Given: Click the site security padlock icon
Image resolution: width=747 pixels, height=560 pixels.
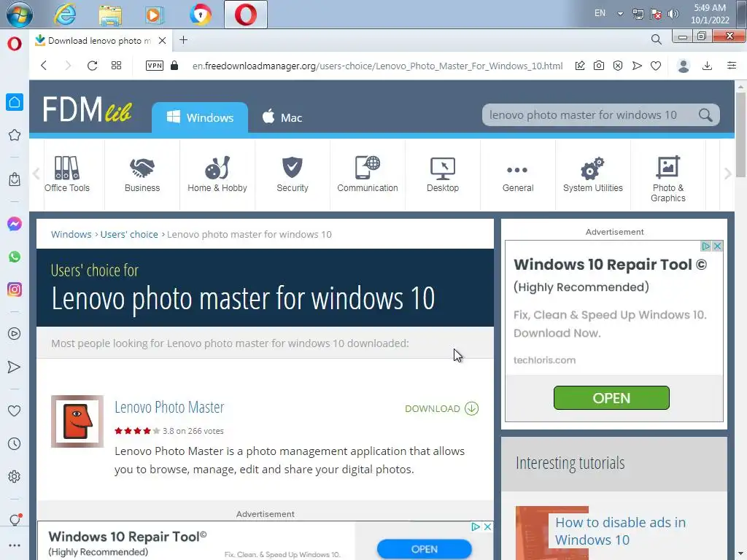Looking at the screenshot, I should (174, 66).
